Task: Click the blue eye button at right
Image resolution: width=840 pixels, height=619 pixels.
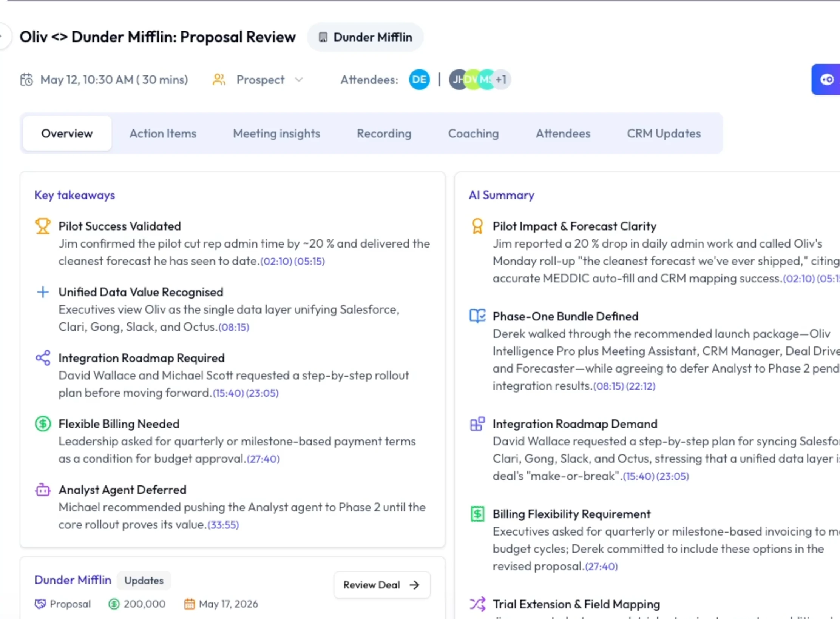Action: [x=826, y=80]
